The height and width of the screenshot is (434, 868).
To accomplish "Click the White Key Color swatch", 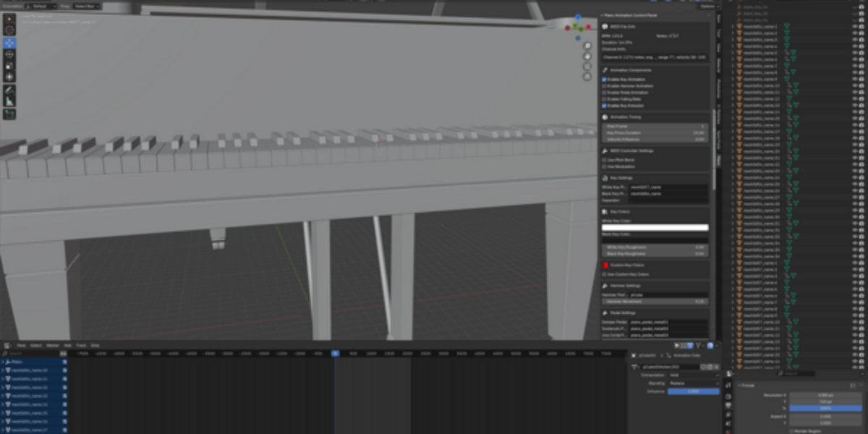I will click(655, 228).
